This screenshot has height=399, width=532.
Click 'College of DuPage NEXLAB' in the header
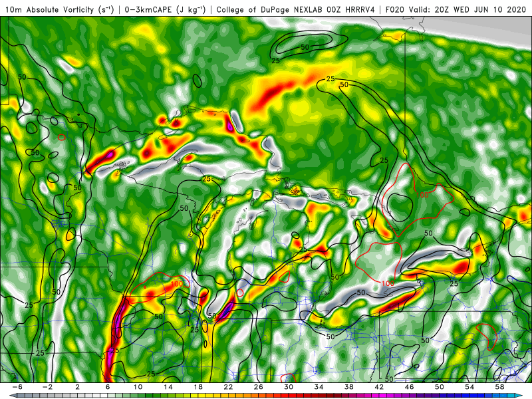pyautogui.click(x=269, y=9)
